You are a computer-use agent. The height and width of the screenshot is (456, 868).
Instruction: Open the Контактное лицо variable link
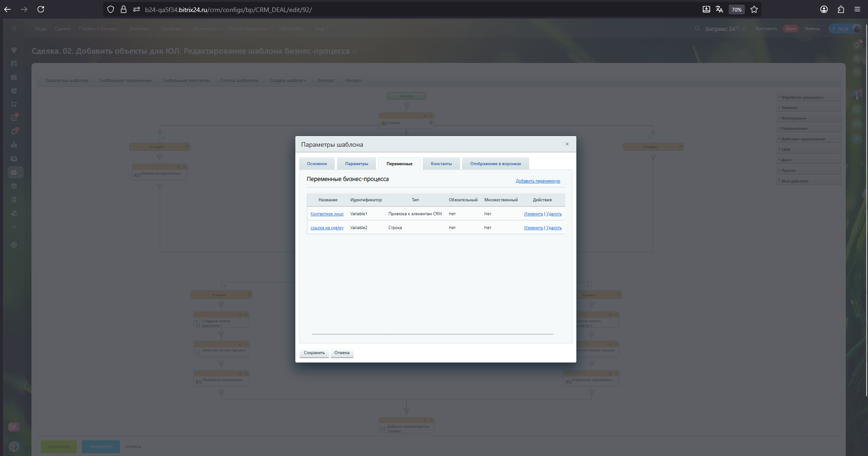pyautogui.click(x=327, y=214)
